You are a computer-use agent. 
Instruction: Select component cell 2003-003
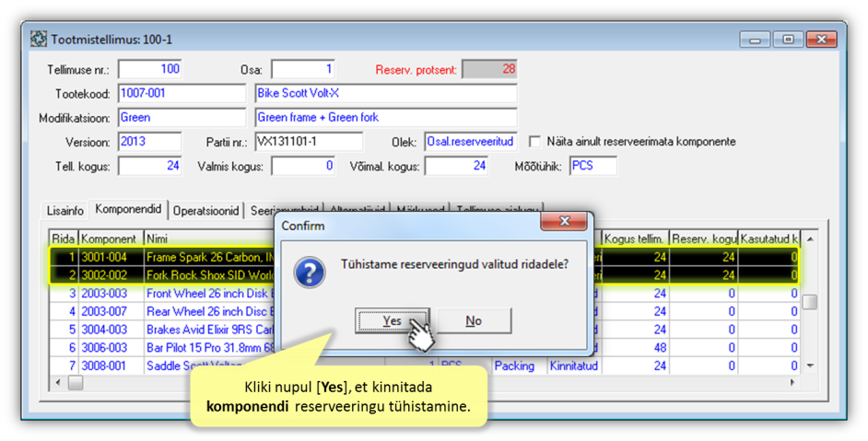[x=111, y=294]
